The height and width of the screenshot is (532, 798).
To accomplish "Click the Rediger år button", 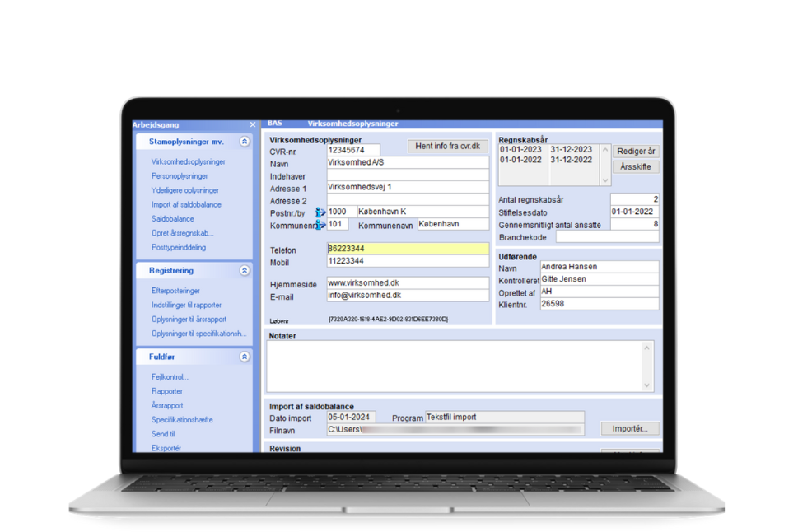I will [636, 152].
